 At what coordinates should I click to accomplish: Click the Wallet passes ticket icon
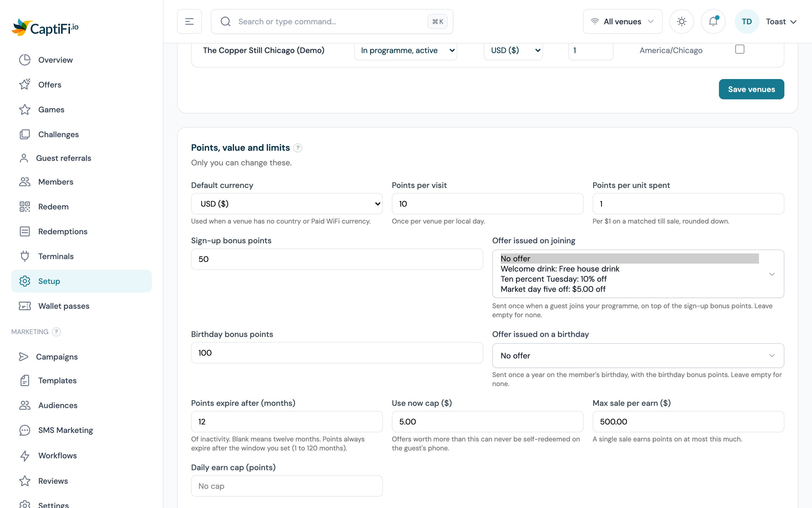tap(25, 306)
